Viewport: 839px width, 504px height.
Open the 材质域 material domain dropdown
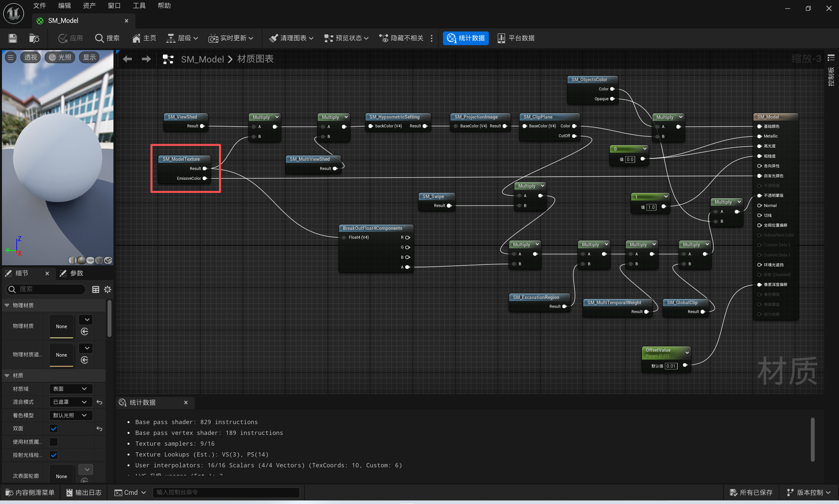70,389
